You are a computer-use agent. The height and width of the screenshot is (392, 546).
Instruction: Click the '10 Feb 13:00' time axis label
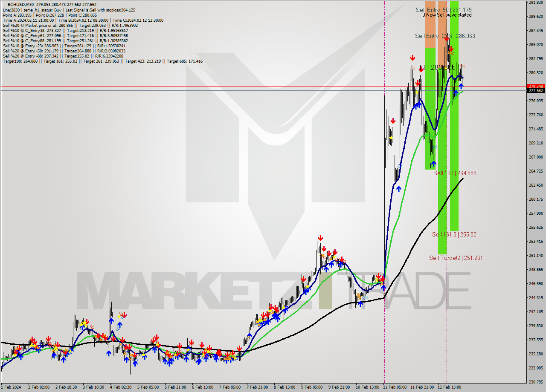(367, 387)
